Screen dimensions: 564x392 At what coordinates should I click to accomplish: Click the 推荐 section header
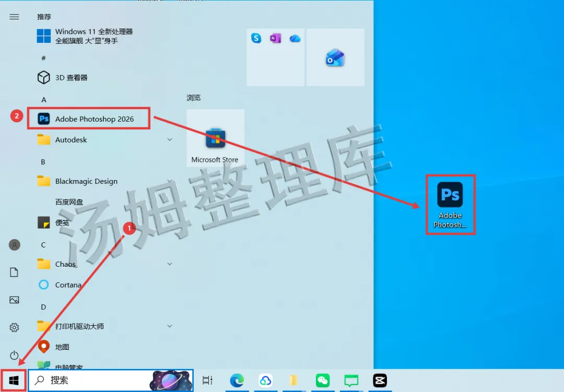click(x=44, y=17)
